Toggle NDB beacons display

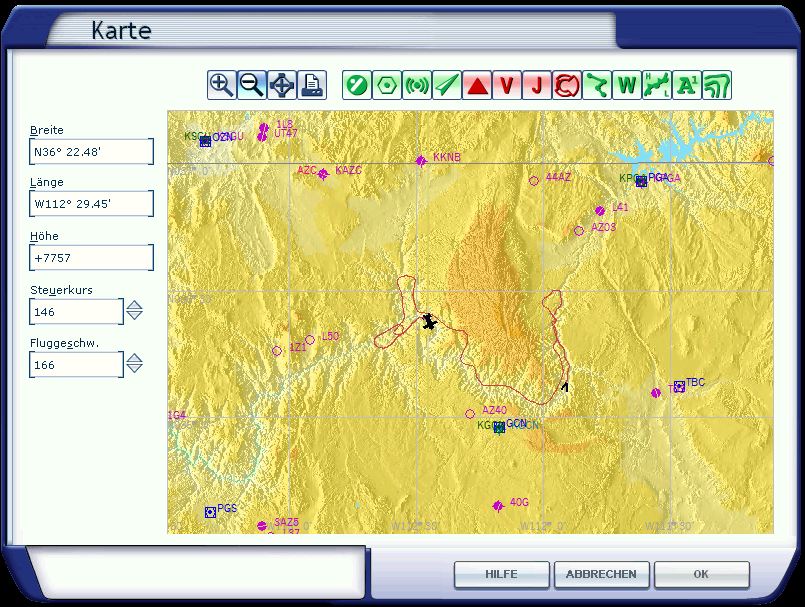point(417,85)
